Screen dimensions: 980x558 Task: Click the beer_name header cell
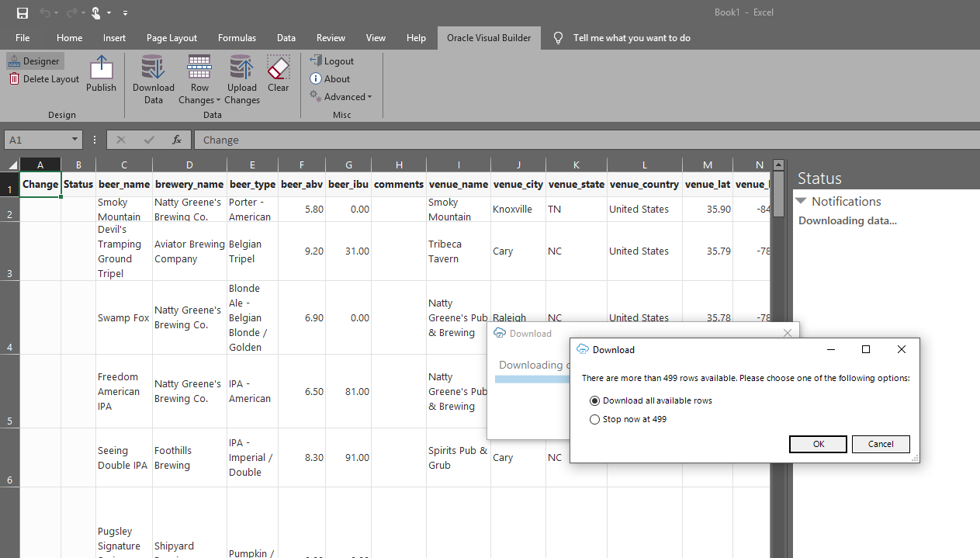pyautogui.click(x=124, y=184)
